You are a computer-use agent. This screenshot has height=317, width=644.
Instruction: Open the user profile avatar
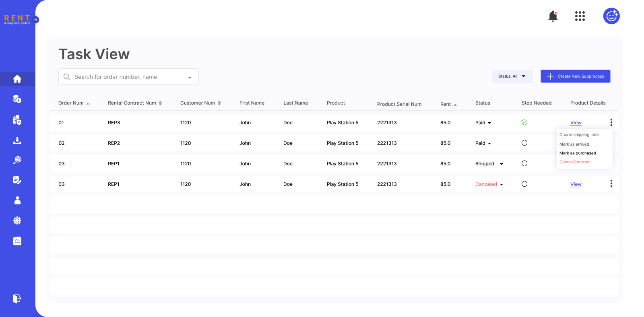pyautogui.click(x=611, y=16)
